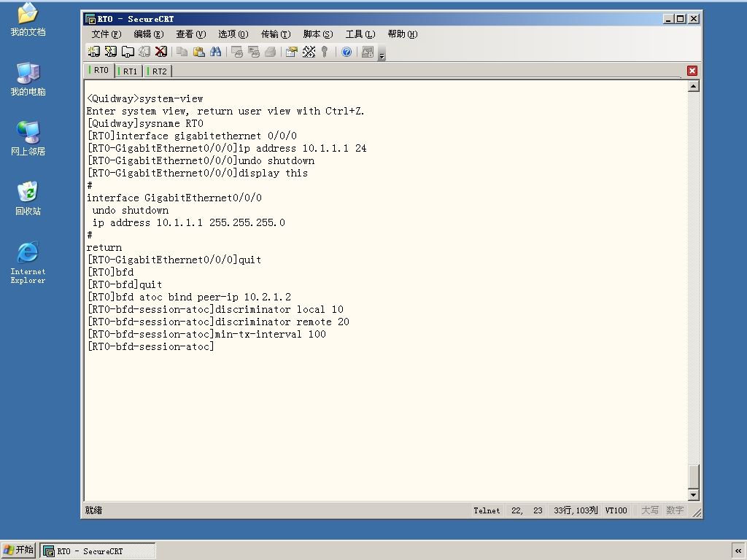Click the Disconnect red X icon
Viewport: 747px width, 560px height.
coord(161,52)
